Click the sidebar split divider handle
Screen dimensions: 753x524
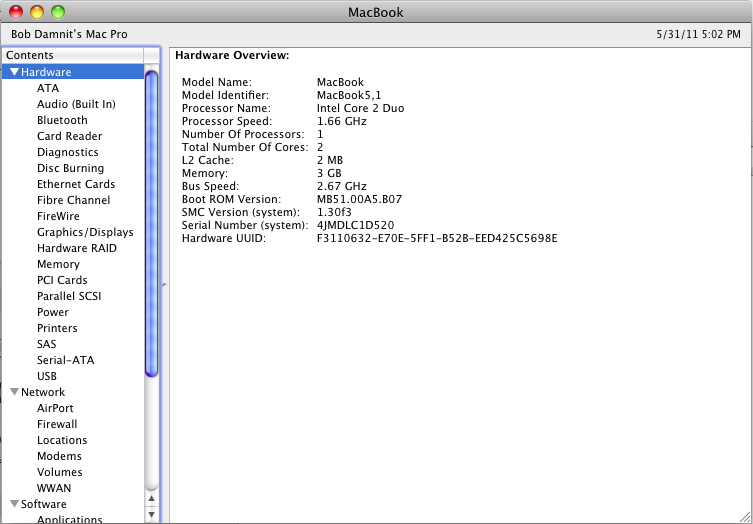tap(164, 285)
